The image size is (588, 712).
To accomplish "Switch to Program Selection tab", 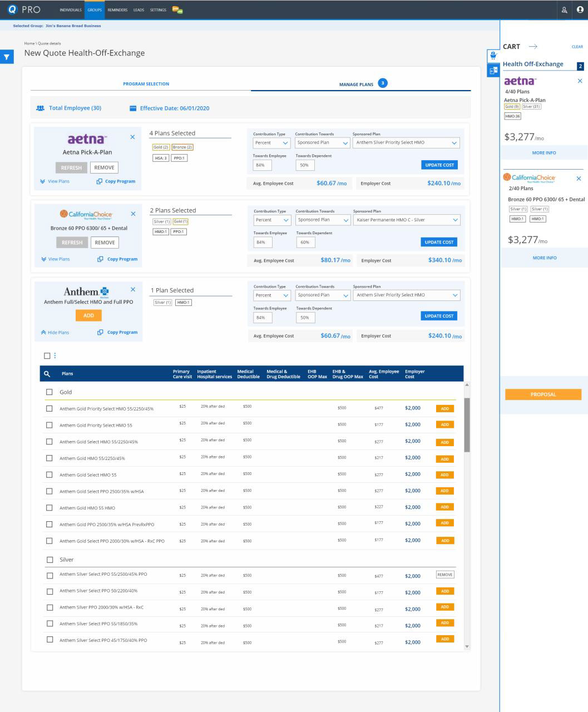I will pos(146,84).
